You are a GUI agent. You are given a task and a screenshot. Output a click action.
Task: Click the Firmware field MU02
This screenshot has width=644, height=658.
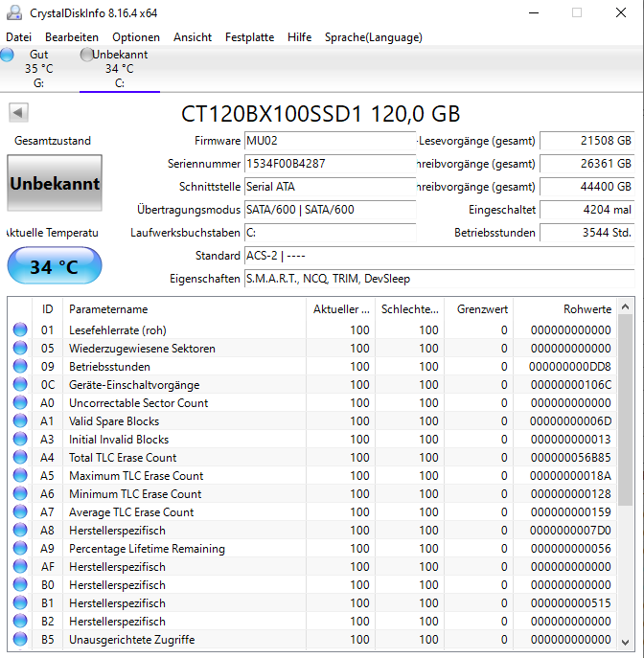(x=331, y=141)
